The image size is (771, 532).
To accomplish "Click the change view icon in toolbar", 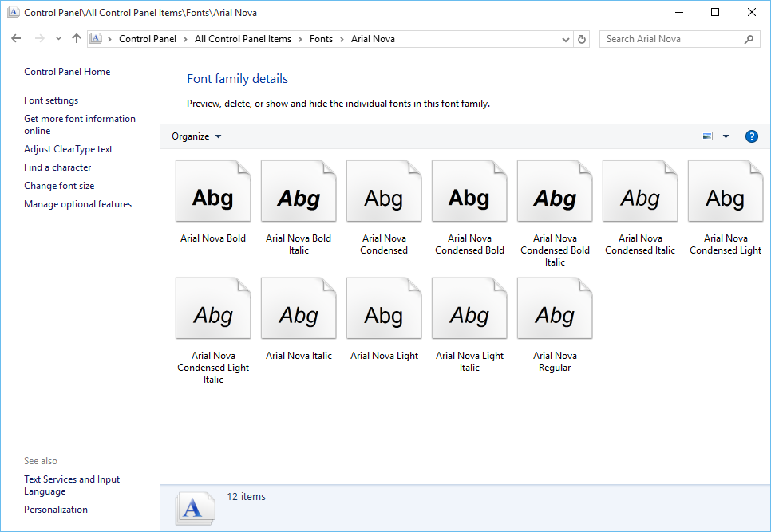I will coord(707,136).
